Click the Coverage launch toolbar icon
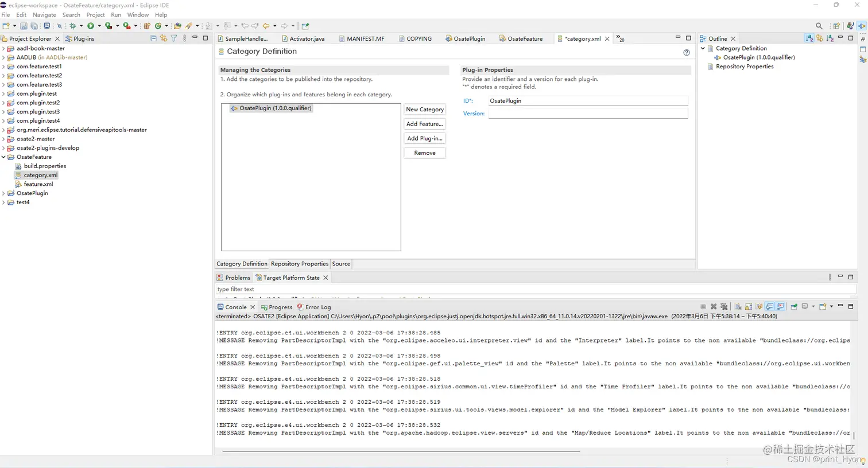 pos(108,26)
